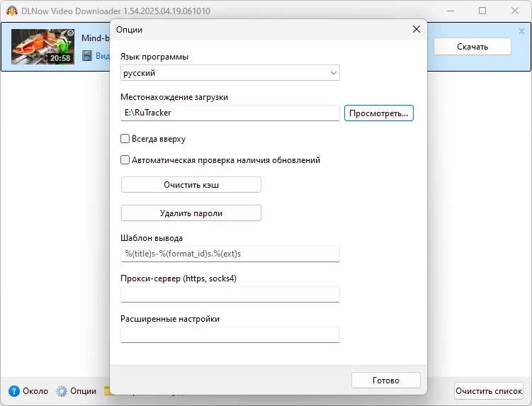This screenshot has height=406, width=532.
Task: Click the film strip icon beside the video
Action: click(x=87, y=56)
